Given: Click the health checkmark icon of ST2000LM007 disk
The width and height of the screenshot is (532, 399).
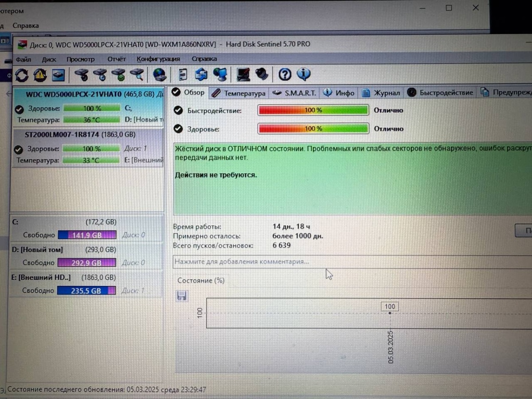Looking at the screenshot, I should (18, 149).
